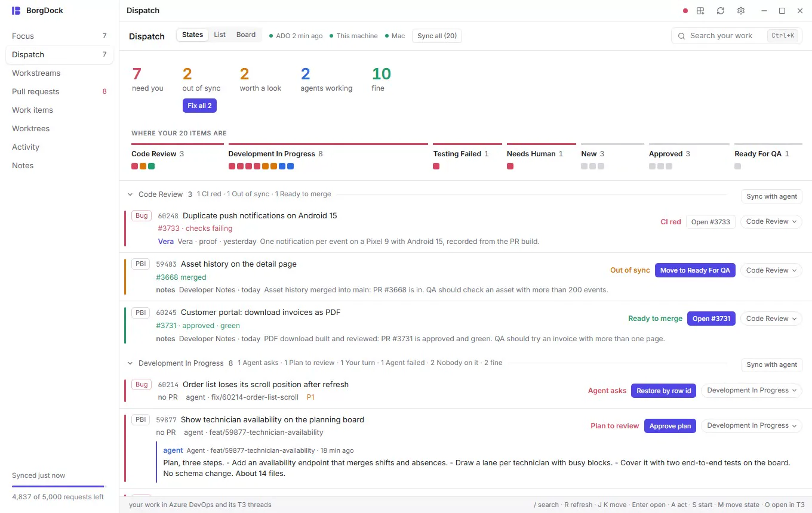The height and width of the screenshot is (513, 812).
Task: Click the Open #3733 button
Action: (710, 222)
